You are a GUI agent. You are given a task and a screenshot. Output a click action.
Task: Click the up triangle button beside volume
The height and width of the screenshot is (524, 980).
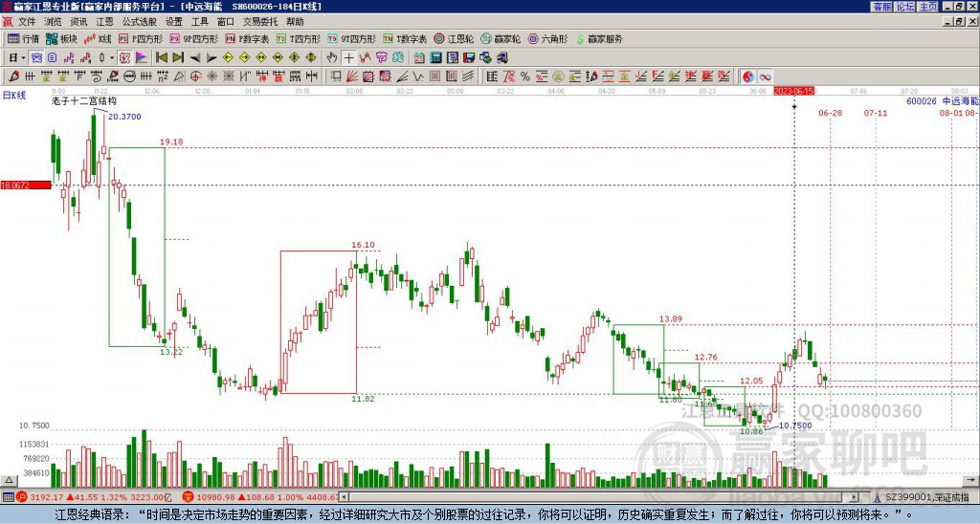pyautogui.click(x=8, y=480)
